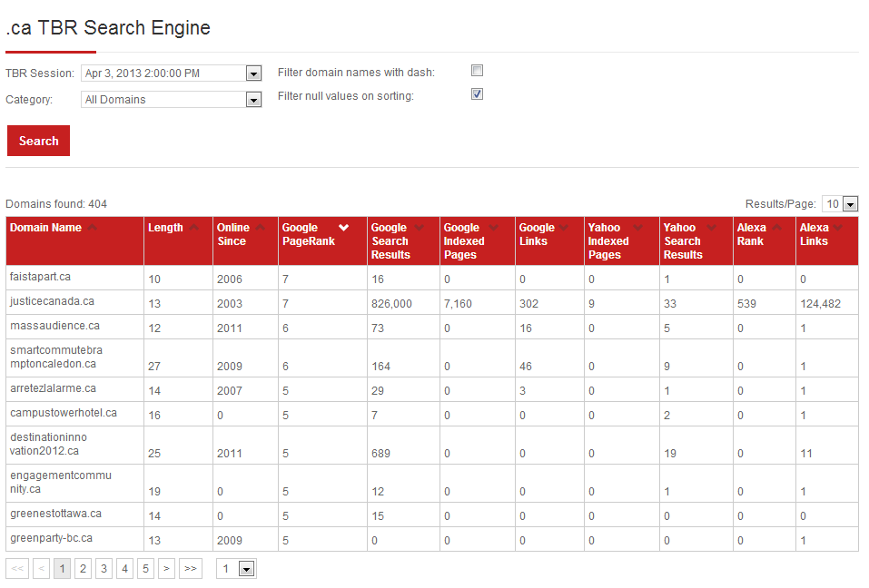Click the greenestottawa.ca domain
This screenshot has width=869, height=588.
[55, 514]
